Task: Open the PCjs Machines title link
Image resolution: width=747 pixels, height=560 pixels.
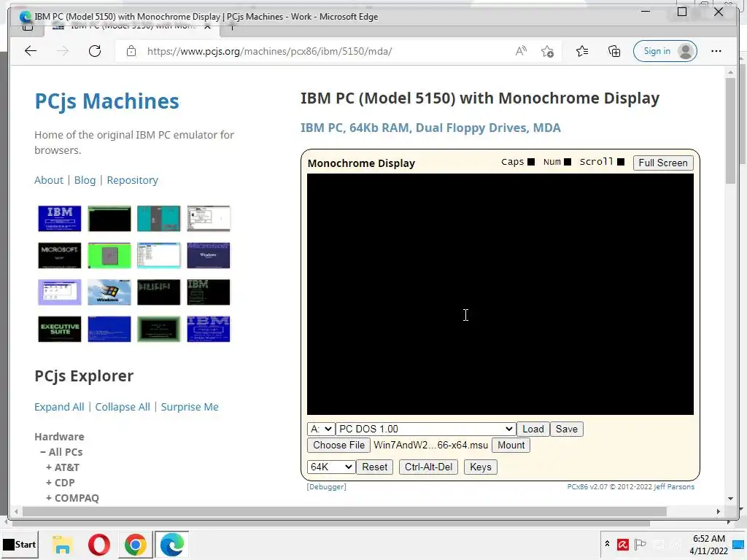Action: [107, 101]
